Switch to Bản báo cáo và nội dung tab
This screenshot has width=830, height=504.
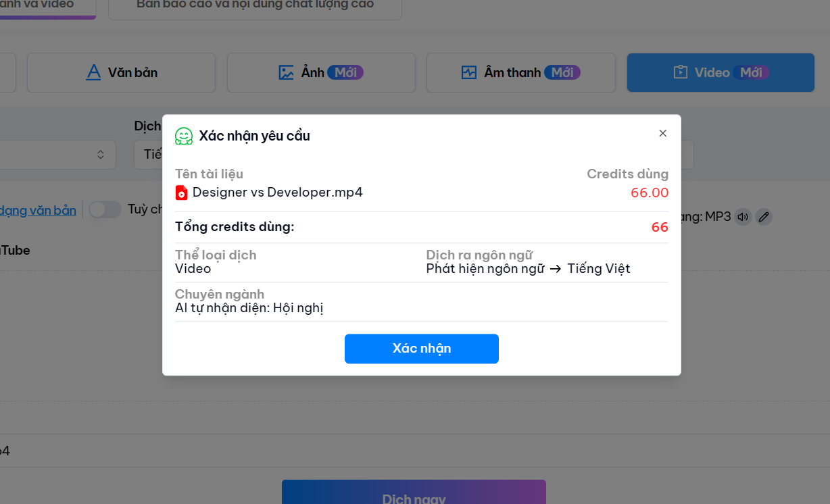[x=255, y=7]
